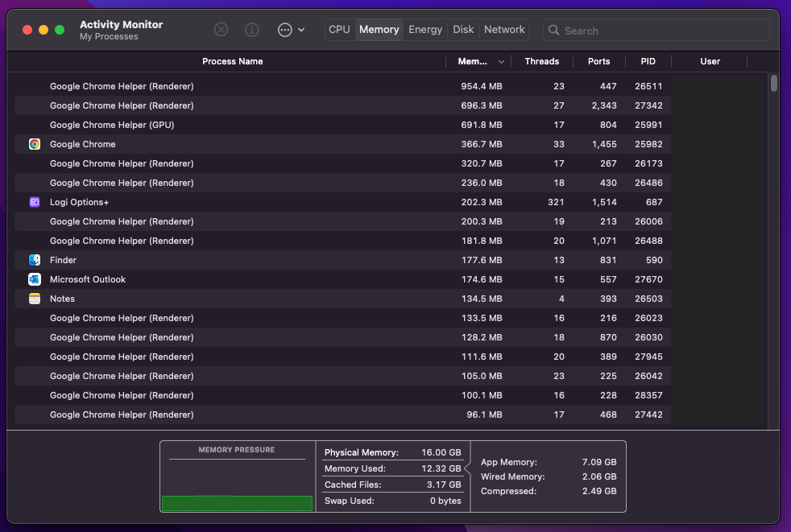Switch to the CPU tab
Image resolution: width=791 pixels, height=532 pixels.
pos(339,30)
